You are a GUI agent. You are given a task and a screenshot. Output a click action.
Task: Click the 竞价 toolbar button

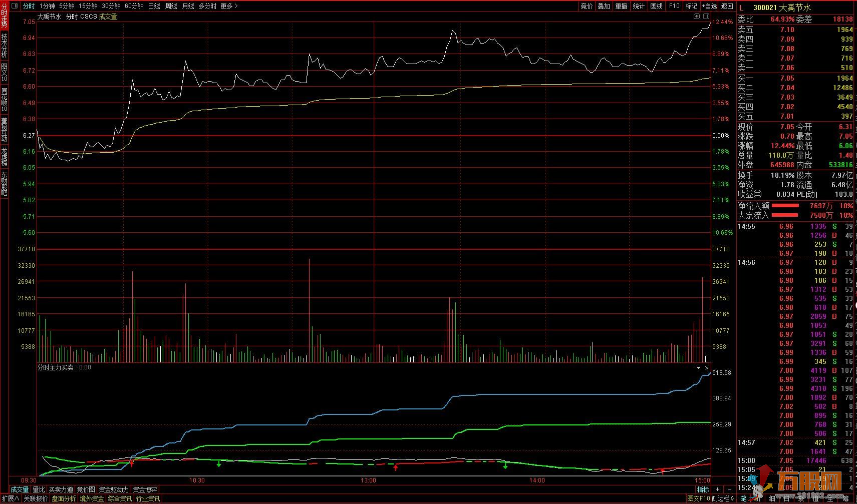[587, 6]
